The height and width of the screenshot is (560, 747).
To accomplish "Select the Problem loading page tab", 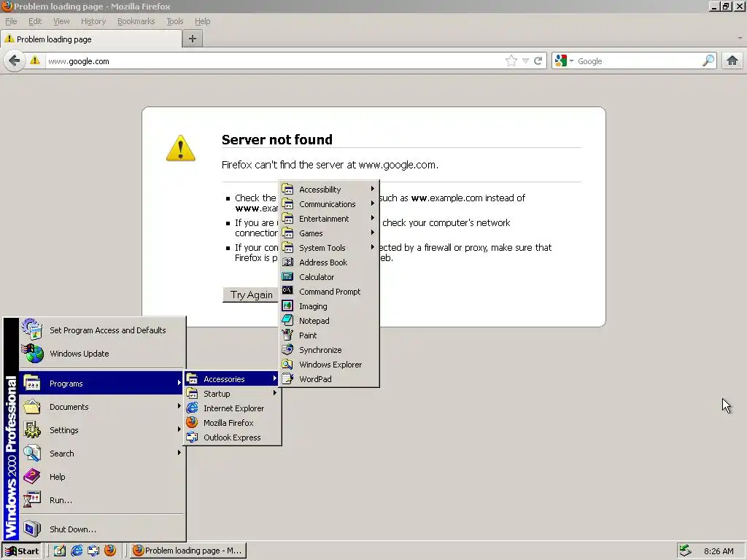I will point(91,39).
